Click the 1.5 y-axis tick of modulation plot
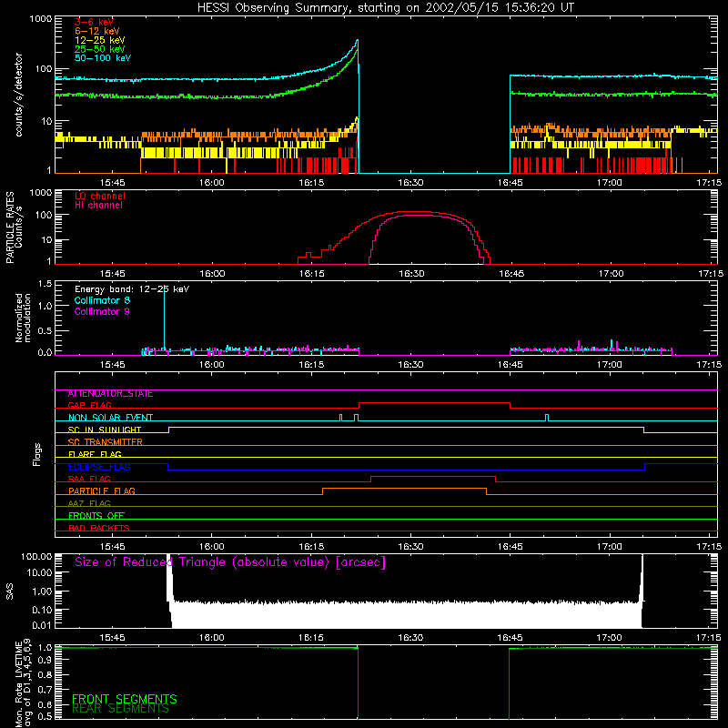Screen dimensions: 728x728 point(45,284)
